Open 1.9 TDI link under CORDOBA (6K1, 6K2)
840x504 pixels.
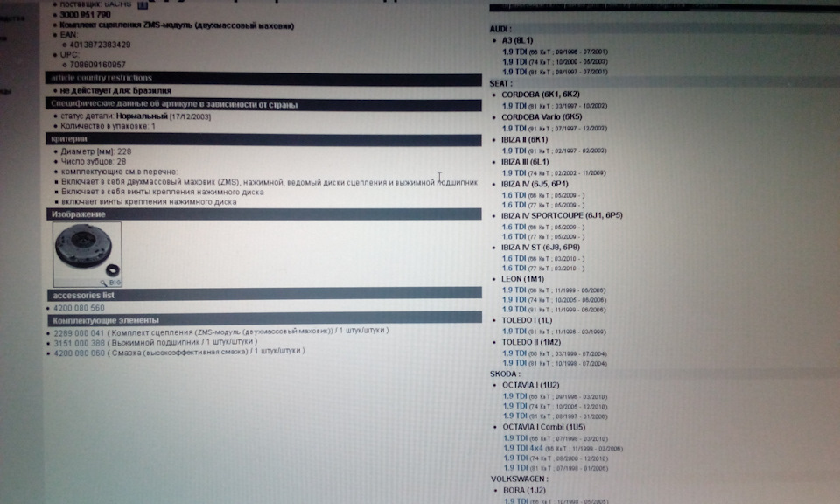514,106
